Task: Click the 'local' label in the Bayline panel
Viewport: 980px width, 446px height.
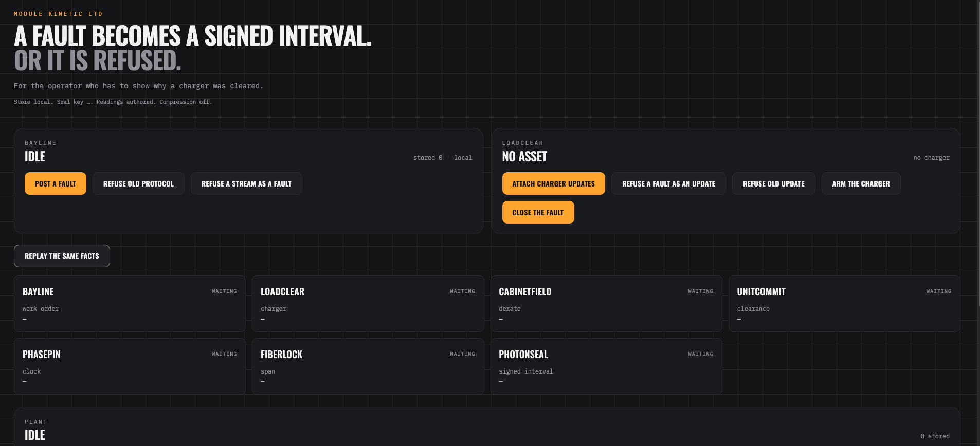Action: 463,158
